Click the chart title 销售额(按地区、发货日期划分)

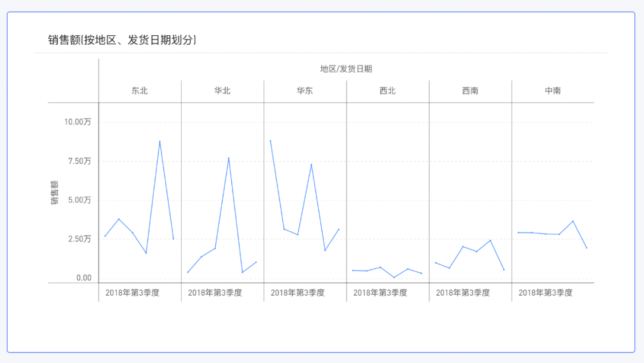(122, 40)
